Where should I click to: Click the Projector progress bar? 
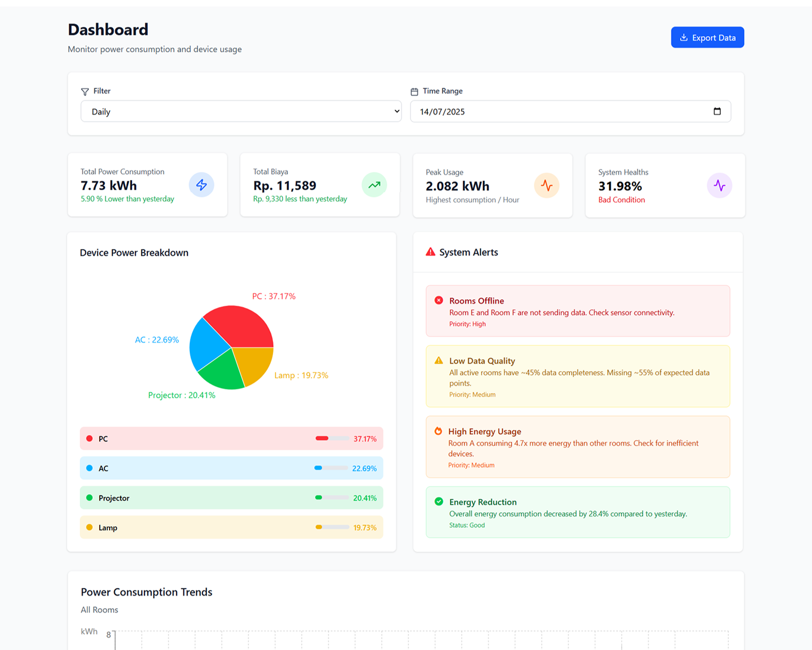click(x=332, y=497)
